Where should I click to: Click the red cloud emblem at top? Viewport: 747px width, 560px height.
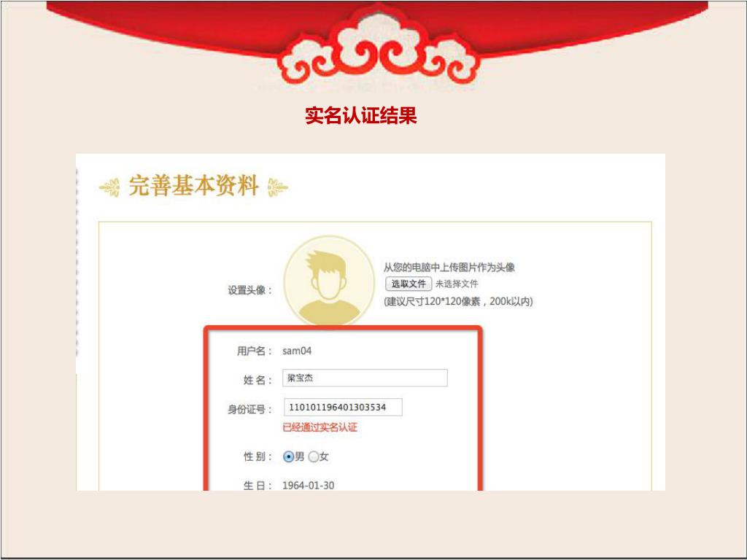[379, 47]
